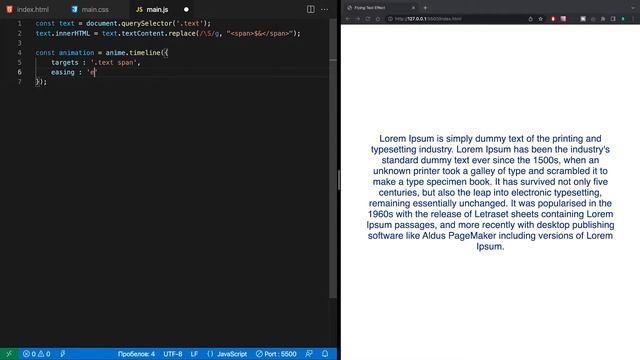Screen dimensions: 640x360
Task: Change the LF end-of-line sequence
Action: click(x=194, y=354)
